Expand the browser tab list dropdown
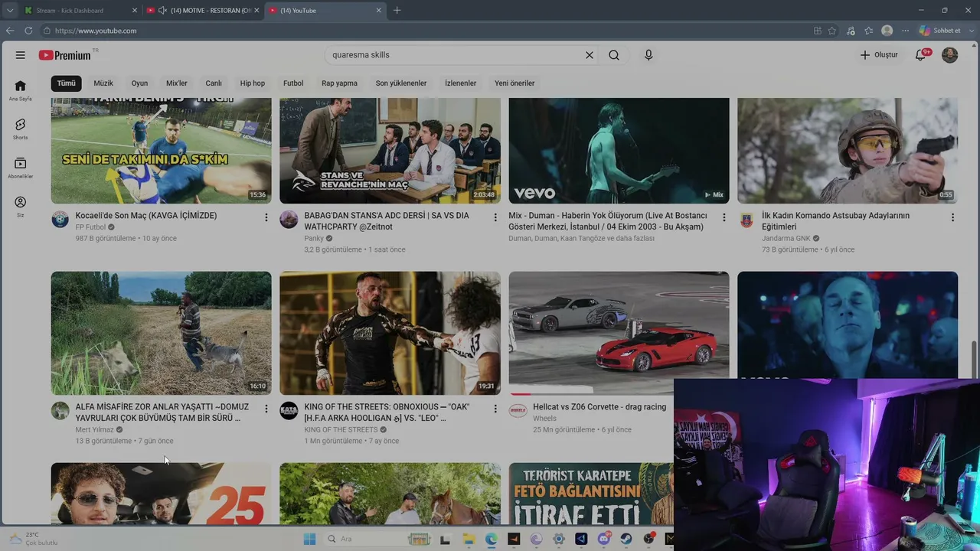 pos(9,11)
